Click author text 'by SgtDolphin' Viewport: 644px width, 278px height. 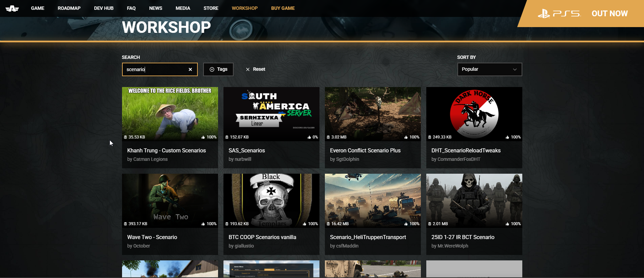click(x=344, y=159)
